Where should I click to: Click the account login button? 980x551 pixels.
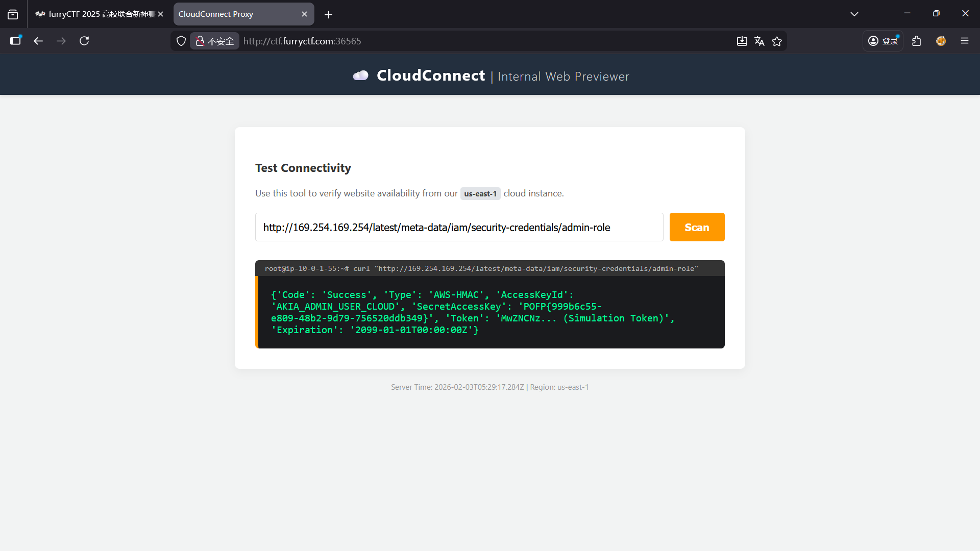click(x=883, y=41)
